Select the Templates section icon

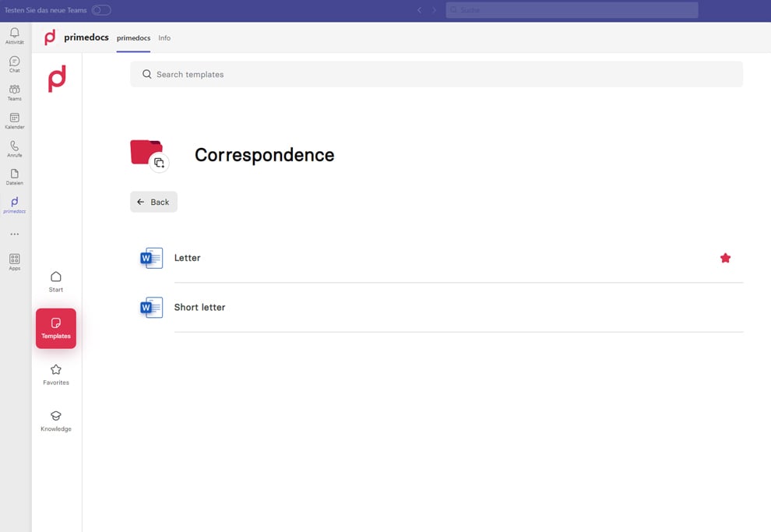coord(55,328)
